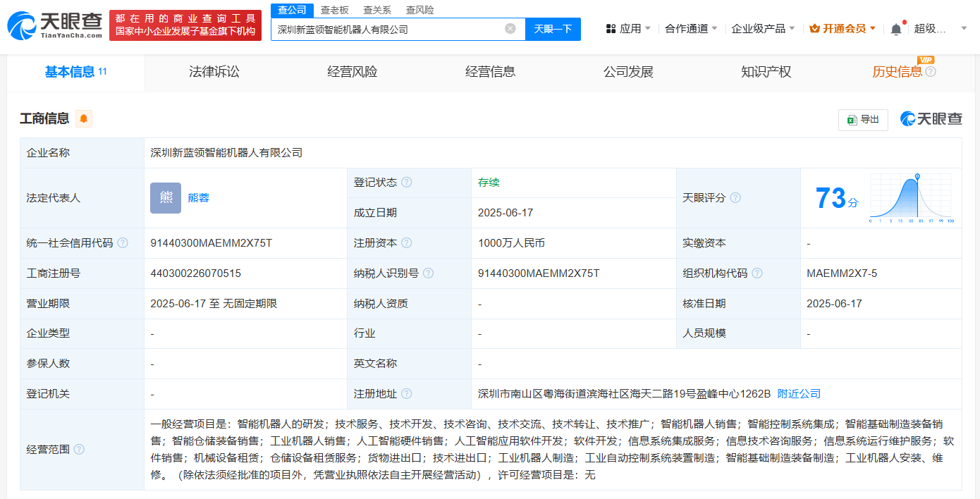Viewport: 980px width, 499px height.
Task: Click the 工商信息 section heading
Action: pyautogui.click(x=44, y=118)
